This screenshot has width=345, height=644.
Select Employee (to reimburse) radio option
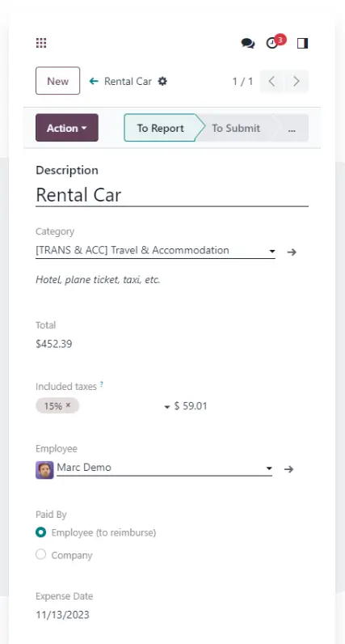coord(40,532)
